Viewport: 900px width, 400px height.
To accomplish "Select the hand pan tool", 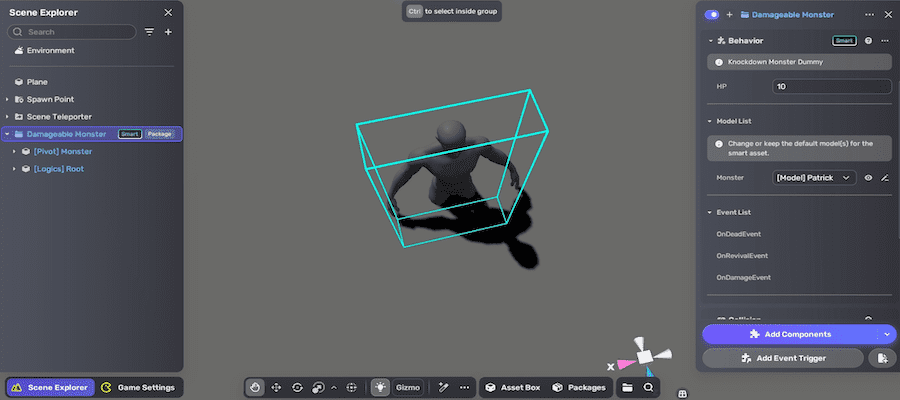I will tap(256, 387).
